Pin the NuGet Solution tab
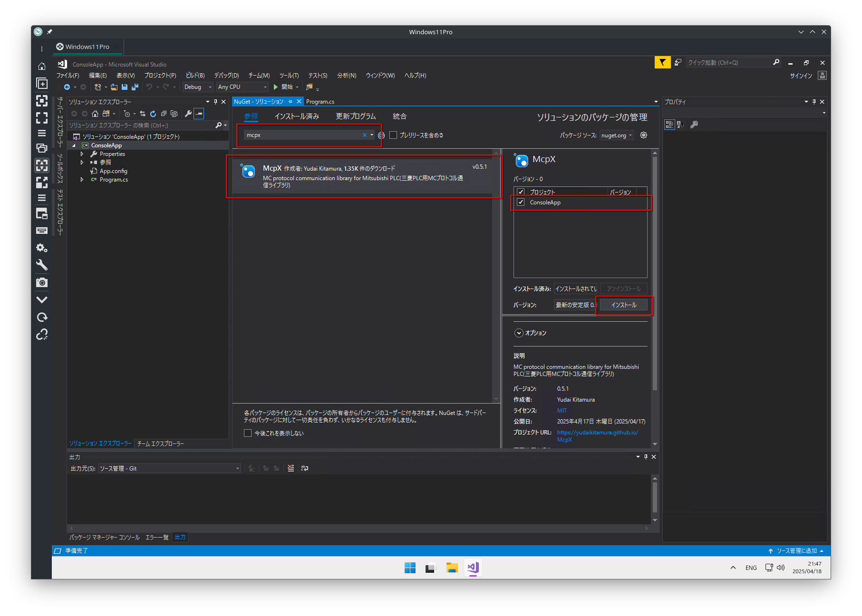 tap(291, 102)
